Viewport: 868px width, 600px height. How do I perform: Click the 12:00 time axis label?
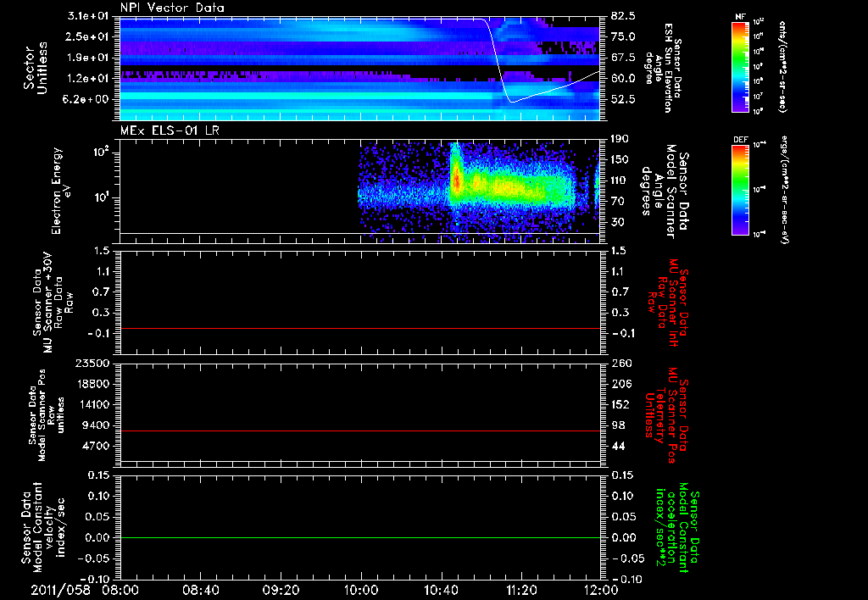pos(601,590)
